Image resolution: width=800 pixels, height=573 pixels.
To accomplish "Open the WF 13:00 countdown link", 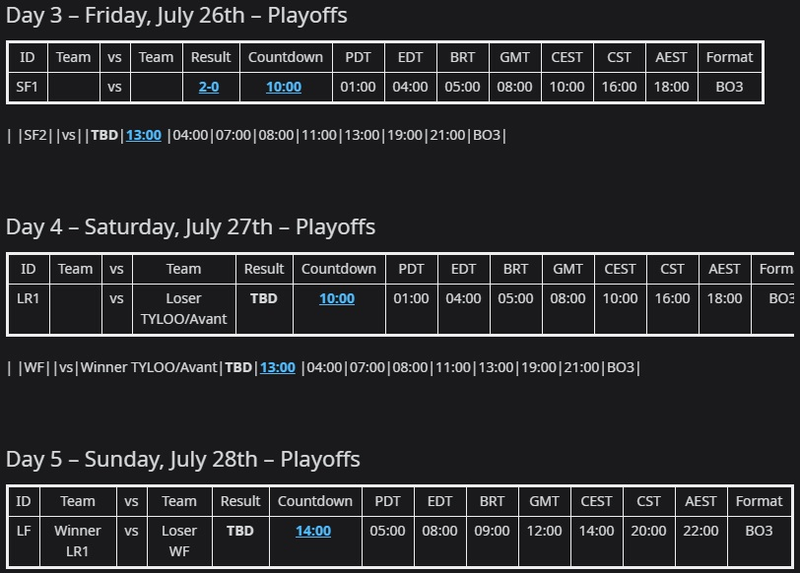I will click(x=278, y=367).
